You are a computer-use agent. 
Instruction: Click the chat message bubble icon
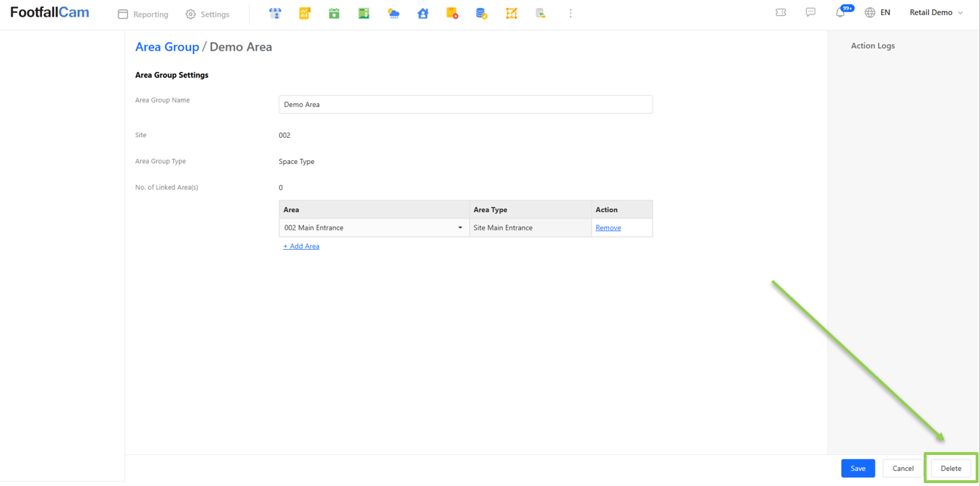810,13
